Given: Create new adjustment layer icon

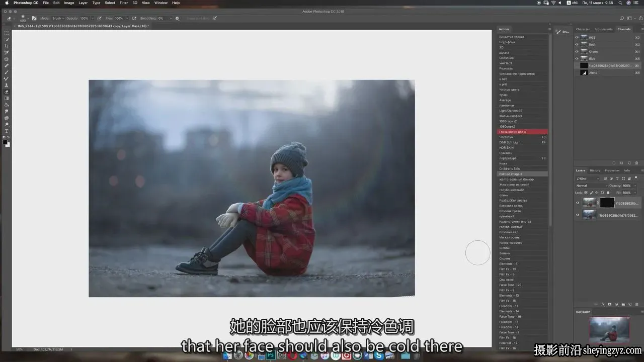Looking at the screenshot, I should pyautogui.click(x=616, y=304).
